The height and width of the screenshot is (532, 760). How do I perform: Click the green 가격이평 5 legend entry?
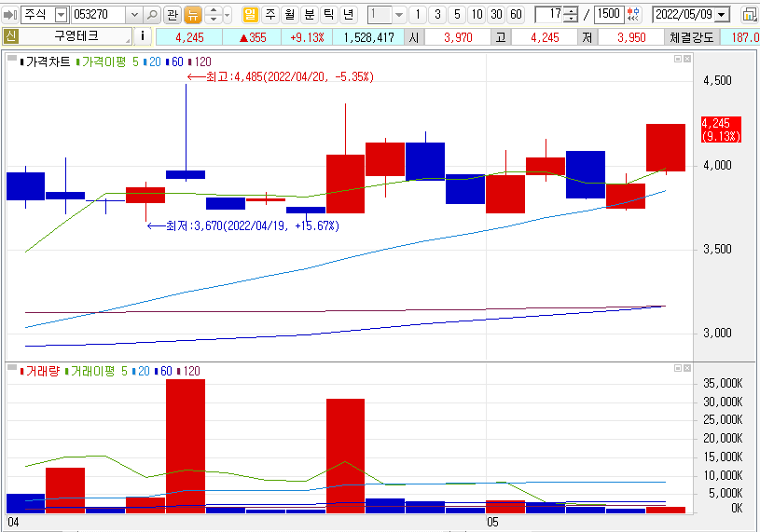(107, 62)
